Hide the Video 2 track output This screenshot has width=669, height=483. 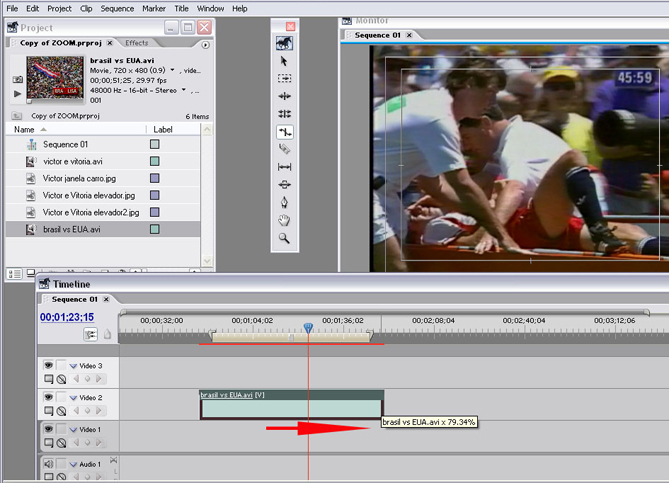[x=47, y=397]
